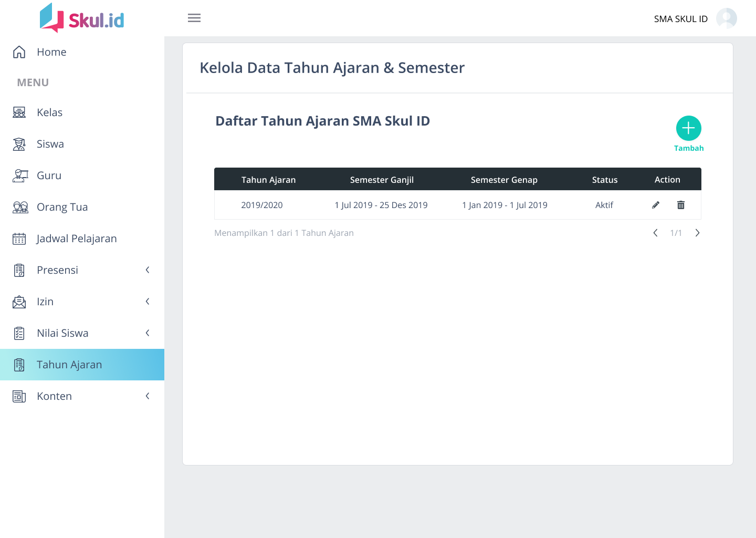Expand the Izin submenu chevron
This screenshot has height=538, width=756.
[148, 302]
